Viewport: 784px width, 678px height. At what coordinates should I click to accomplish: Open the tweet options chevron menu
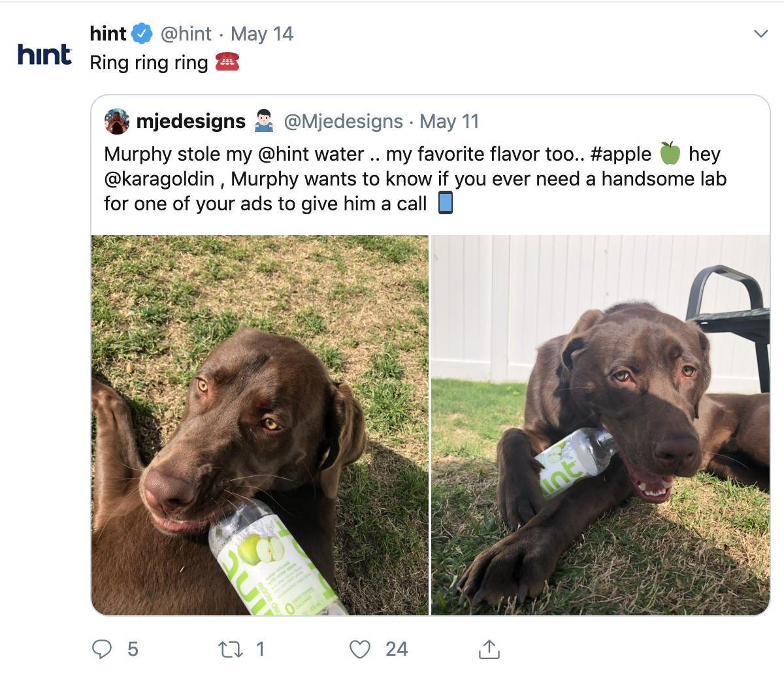coord(760,34)
